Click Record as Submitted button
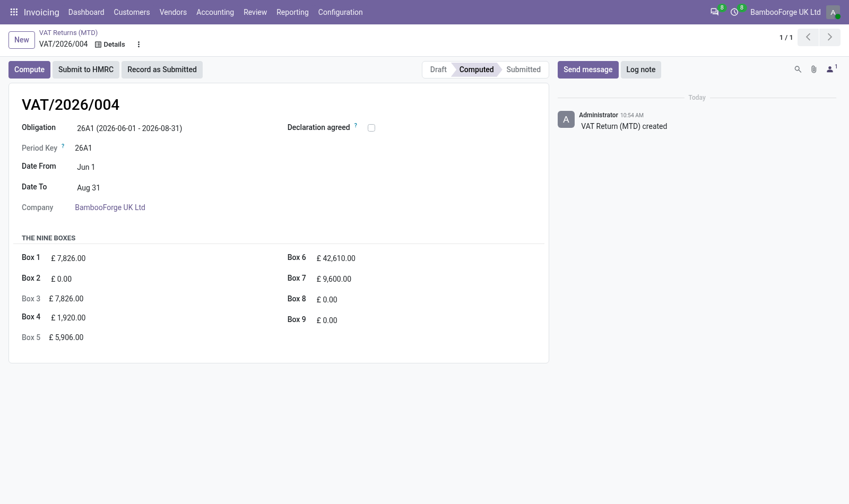 [x=162, y=69]
